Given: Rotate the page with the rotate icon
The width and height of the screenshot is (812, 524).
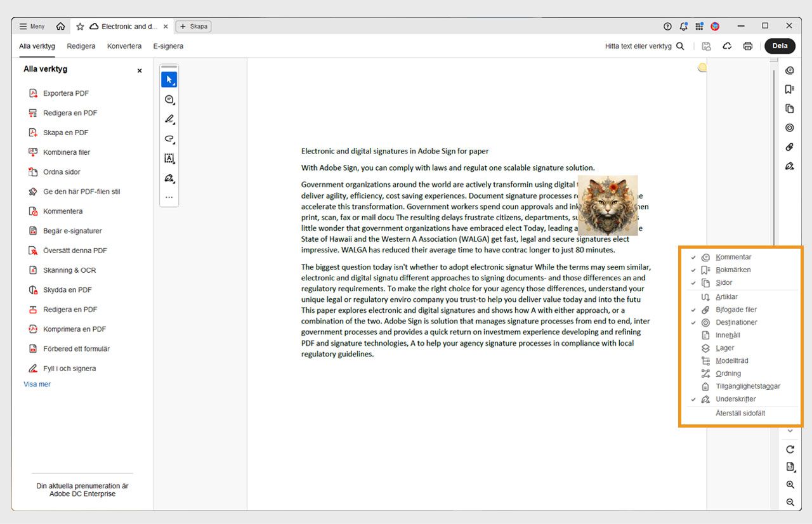Looking at the screenshot, I should [x=790, y=449].
